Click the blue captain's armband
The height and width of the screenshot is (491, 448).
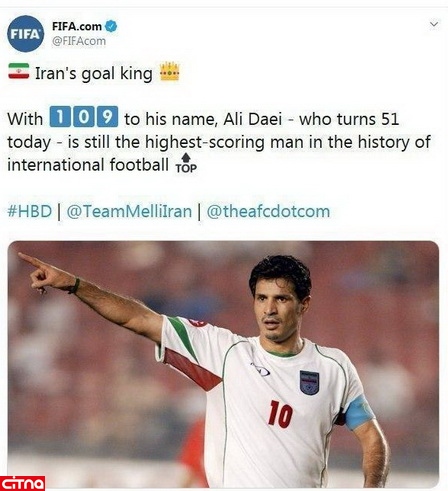pos(359,413)
